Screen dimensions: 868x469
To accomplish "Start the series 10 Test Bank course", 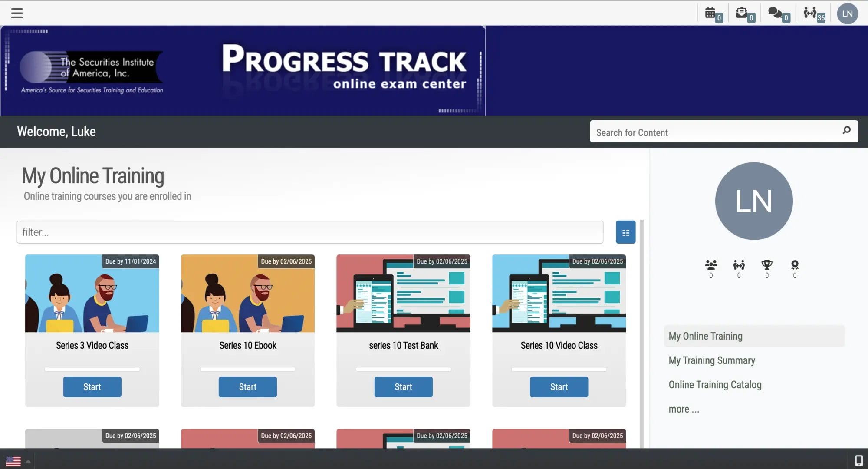I will point(404,387).
